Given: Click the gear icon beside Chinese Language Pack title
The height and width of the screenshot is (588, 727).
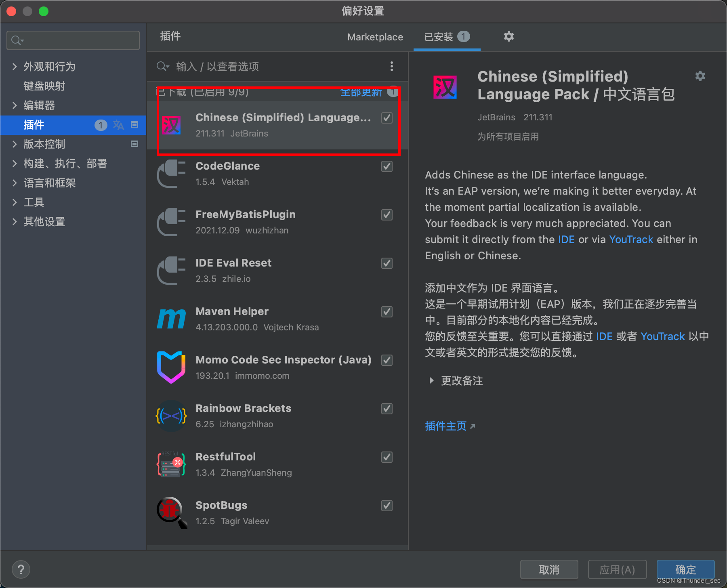Looking at the screenshot, I should coord(700,76).
